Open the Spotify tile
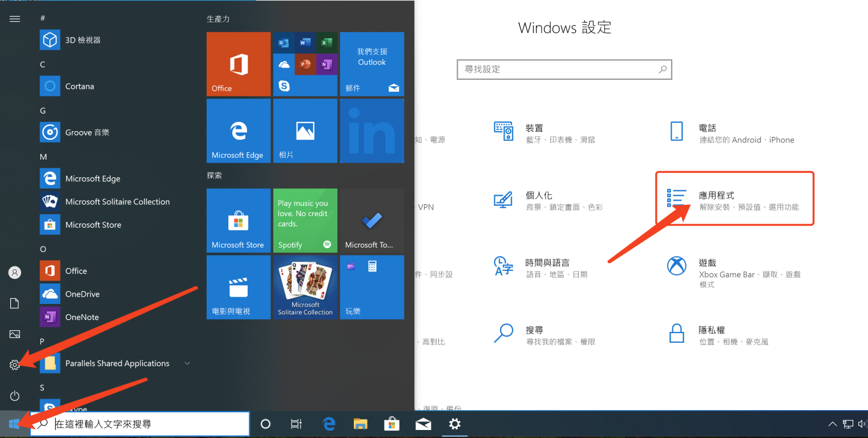868x438 pixels. tap(305, 221)
